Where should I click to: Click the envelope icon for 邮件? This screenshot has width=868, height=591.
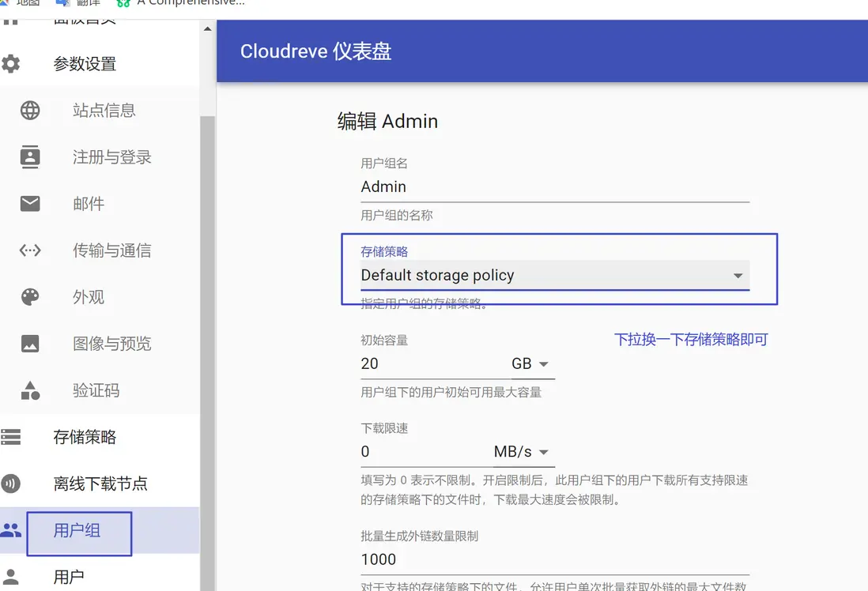point(30,204)
